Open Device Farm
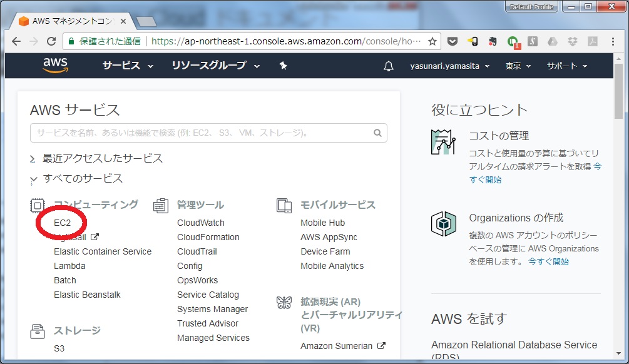 (x=325, y=252)
